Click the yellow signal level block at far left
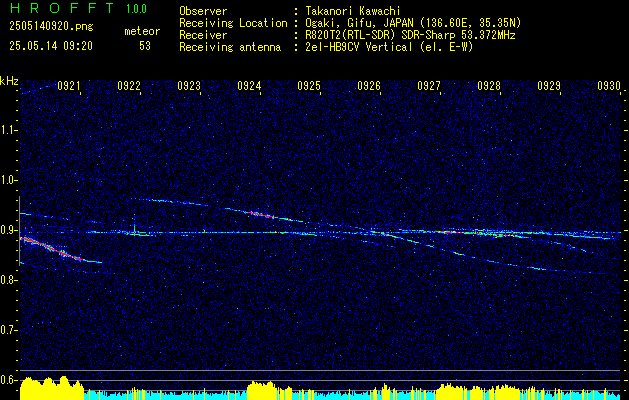Image resolution: width=629 pixels, height=400 pixels. 51,388
